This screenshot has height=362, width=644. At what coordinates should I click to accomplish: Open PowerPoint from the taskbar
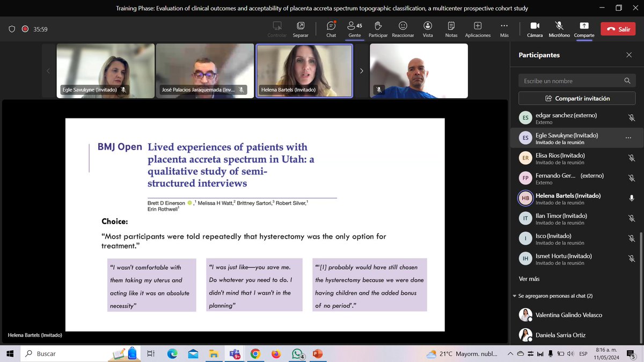[x=317, y=353]
